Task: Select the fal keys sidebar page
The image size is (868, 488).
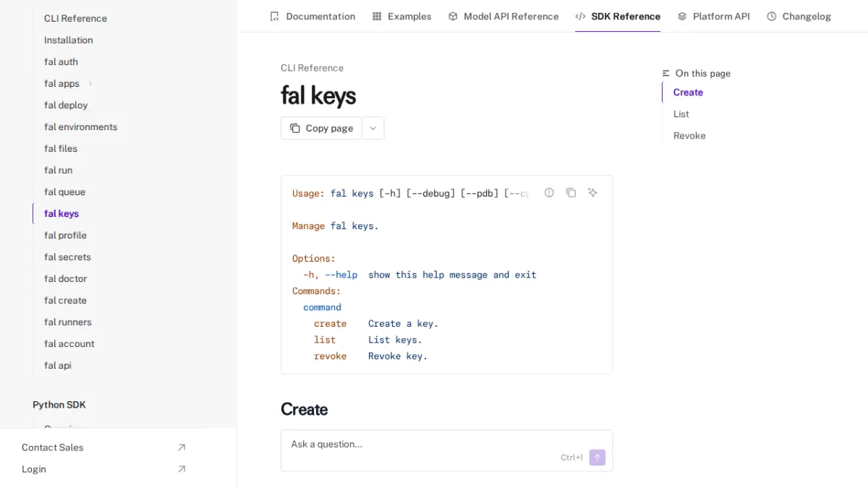Action: [61, 213]
